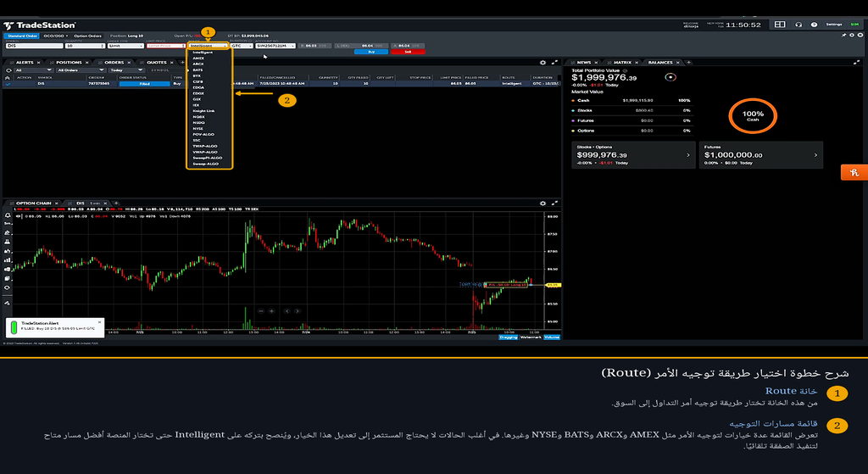Click the red Sell button
868x474 pixels.
(x=408, y=52)
